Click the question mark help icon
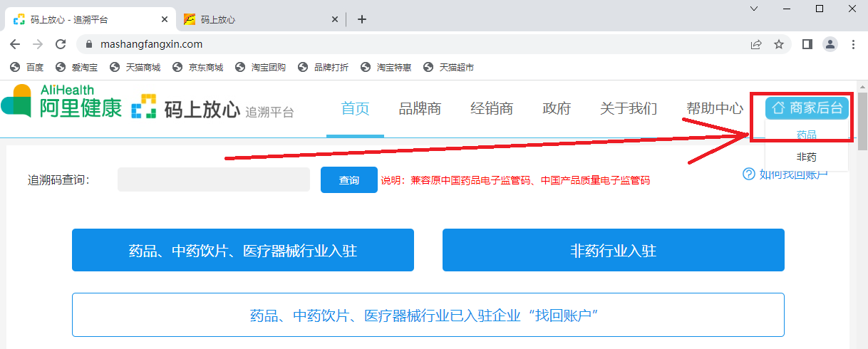The image size is (868, 349). click(748, 174)
